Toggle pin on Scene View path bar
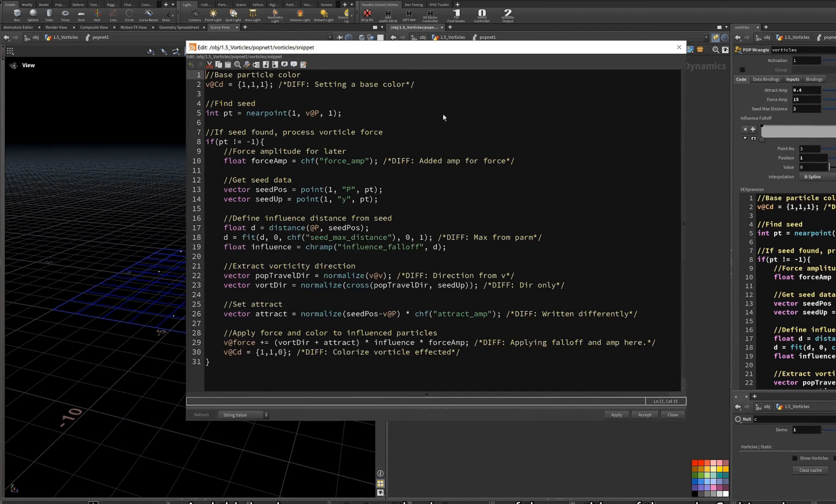Image resolution: width=836 pixels, height=504 pixels. pos(340,37)
